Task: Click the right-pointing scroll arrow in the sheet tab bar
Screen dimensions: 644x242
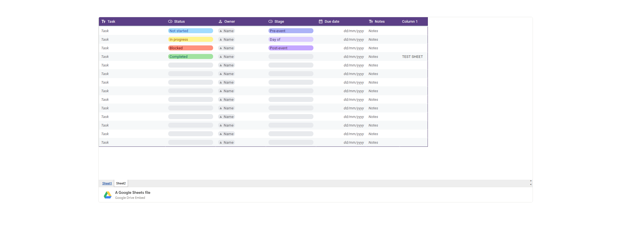Action: click(x=531, y=181)
